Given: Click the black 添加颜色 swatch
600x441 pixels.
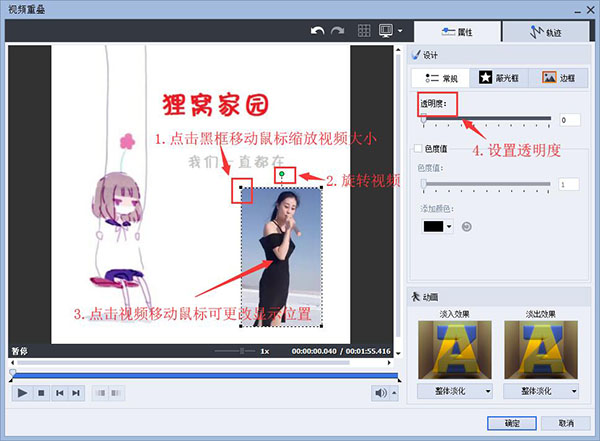Looking at the screenshot, I should [433, 226].
